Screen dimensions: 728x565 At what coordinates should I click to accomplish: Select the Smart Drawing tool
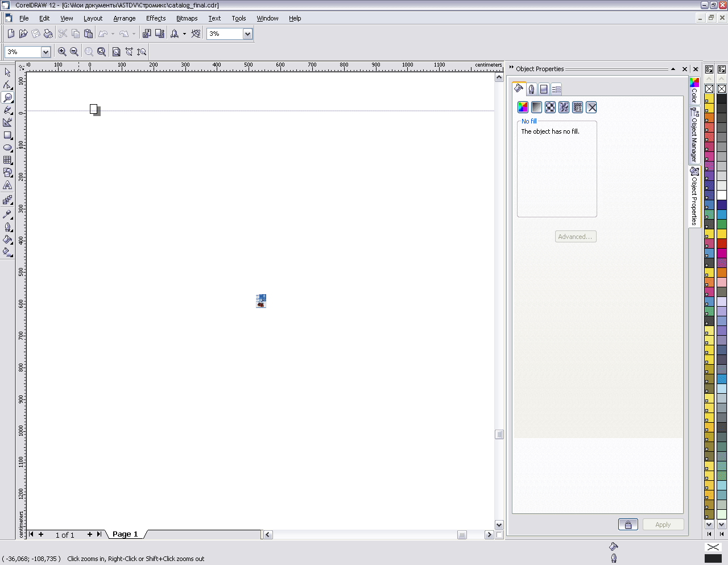7,122
